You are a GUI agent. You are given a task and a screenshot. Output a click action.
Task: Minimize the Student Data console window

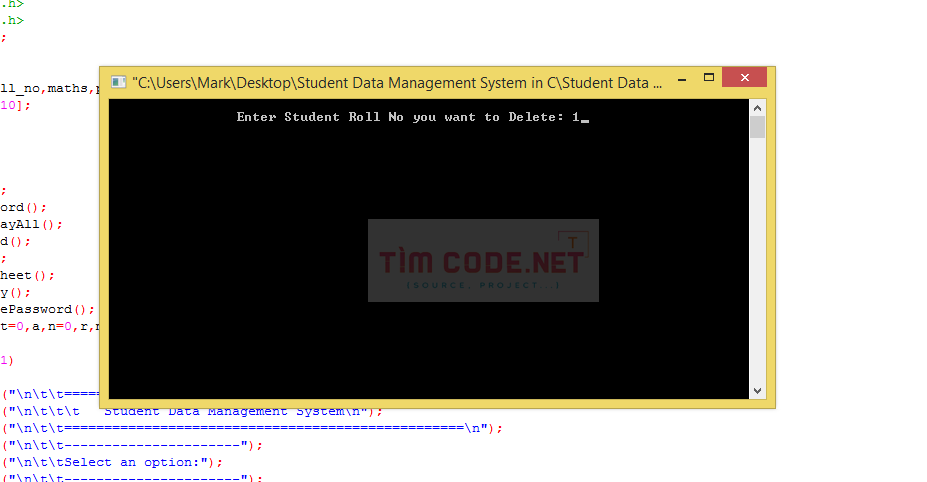pos(682,79)
